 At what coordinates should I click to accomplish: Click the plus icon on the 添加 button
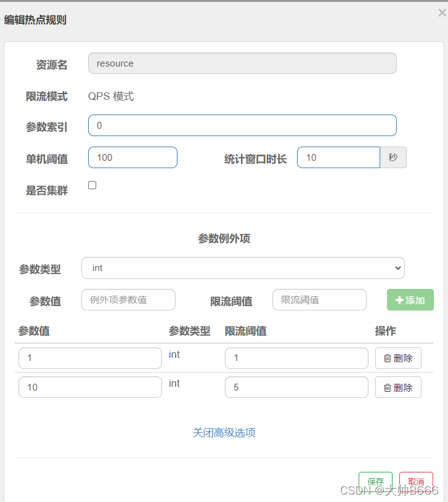click(x=399, y=300)
